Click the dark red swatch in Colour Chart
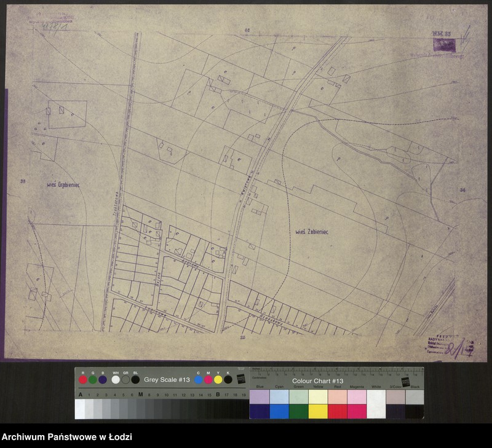Image resolution: width=492 pixels, height=448 pixels. 337,411
